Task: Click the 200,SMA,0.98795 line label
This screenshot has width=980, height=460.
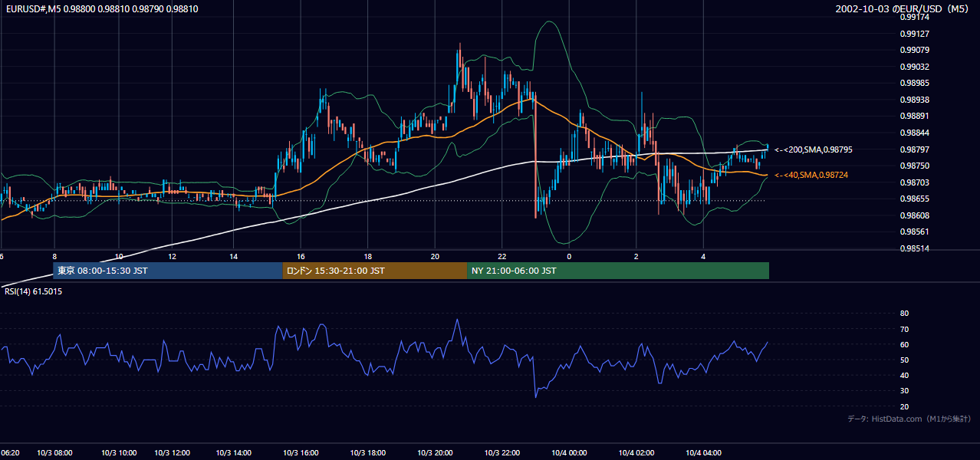Action: [814, 150]
